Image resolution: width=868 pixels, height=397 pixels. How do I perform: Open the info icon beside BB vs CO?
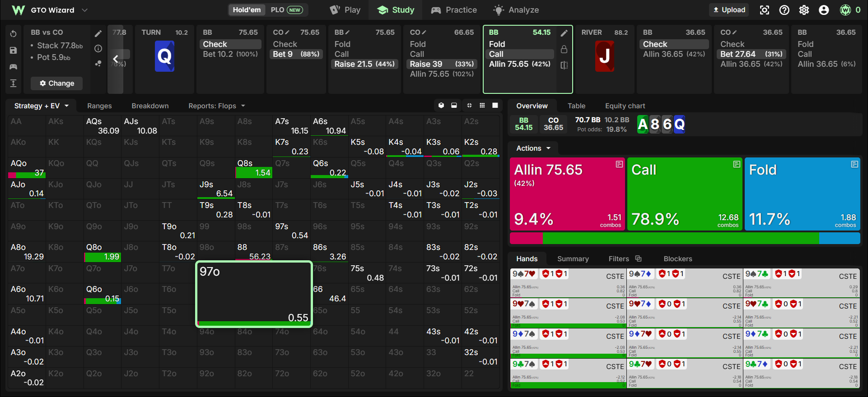98,48
